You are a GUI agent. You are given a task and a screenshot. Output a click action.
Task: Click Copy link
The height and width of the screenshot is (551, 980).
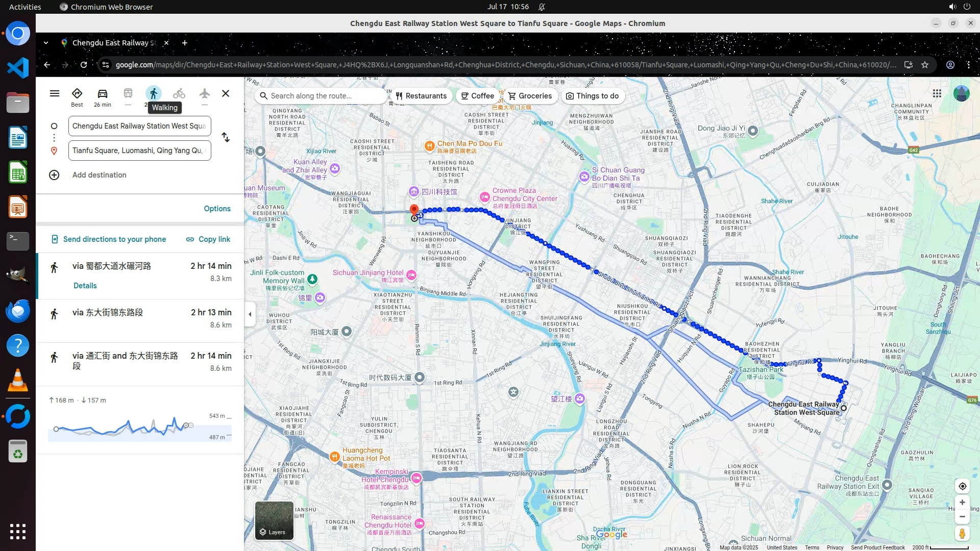208,239
